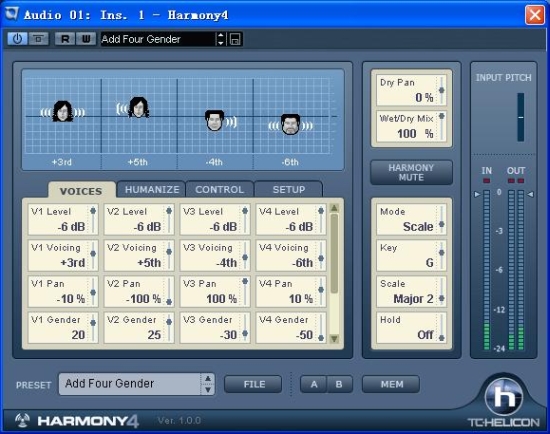Click V3 Pan value 100 %
The width and height of the screenshot is (550, 434).
coord(222,299)
